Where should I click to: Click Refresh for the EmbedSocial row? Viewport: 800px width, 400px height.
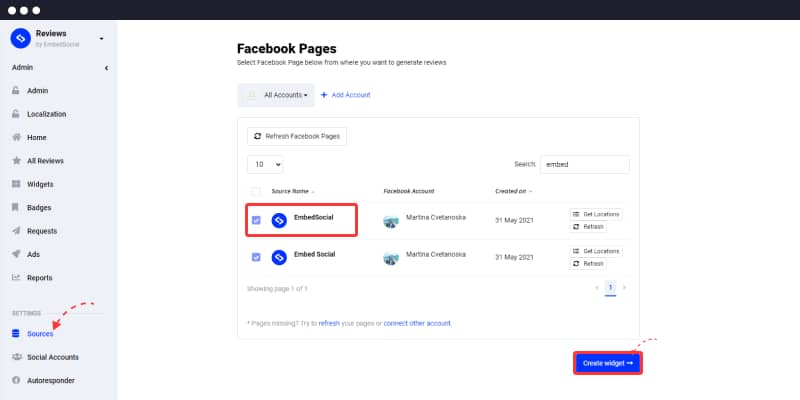tap(588, 227)
